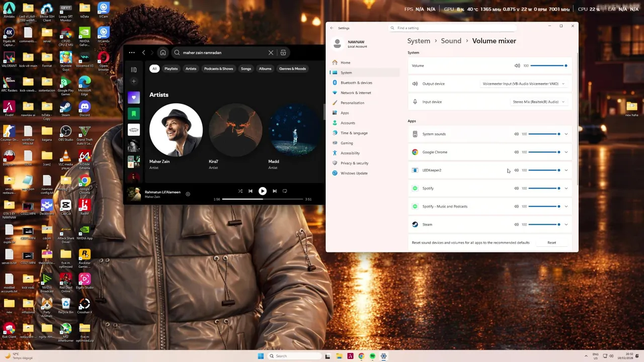Expand Steam mixer options
The height and width of the screenshot is (362, 644).
pyautogui.click(x=566, y=225)
